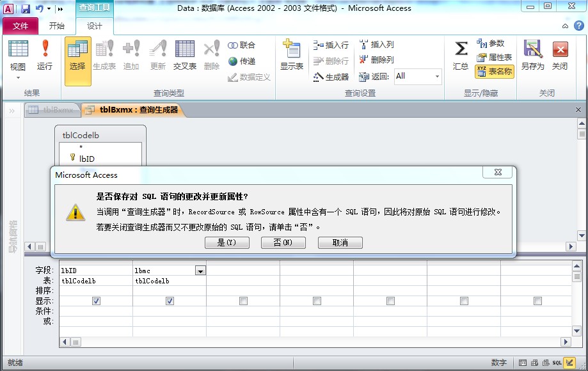
Task: Check the 显示 checkbox in fourth column
Action: click(x=317, y=301)
